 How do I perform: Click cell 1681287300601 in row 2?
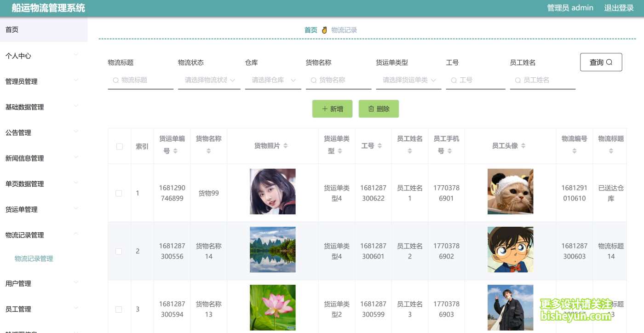(x=373, y=251)
